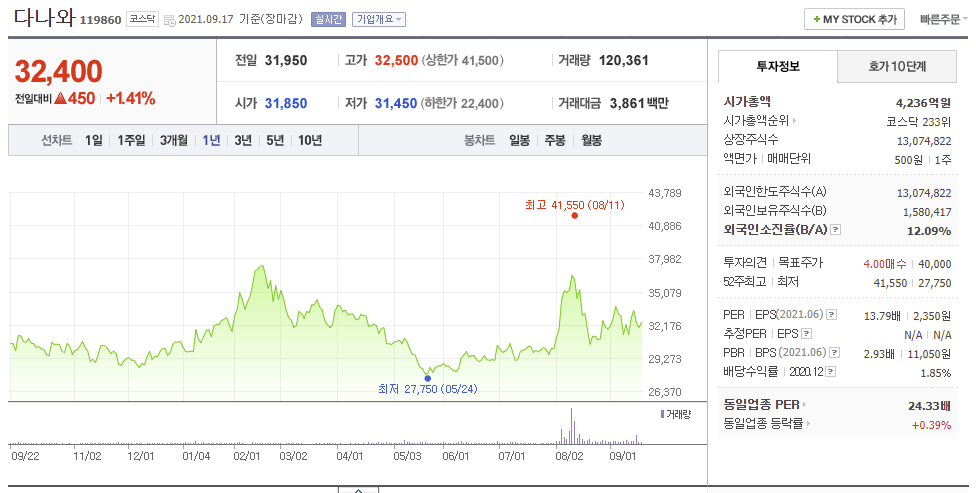The height and width of the screenshot is (493, 976).
Task: Expand the 빠른주문 dropdown
Action: tap(944, 20)
